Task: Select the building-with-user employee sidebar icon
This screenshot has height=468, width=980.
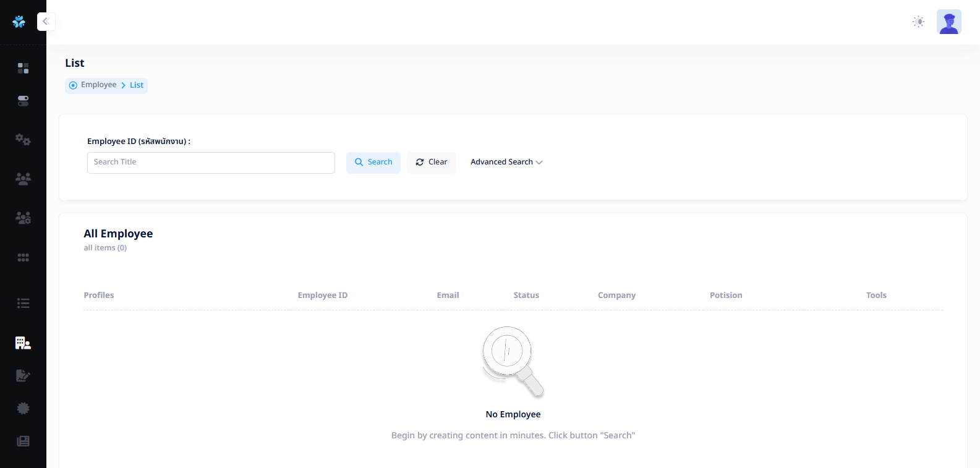Action: [23, 343]
